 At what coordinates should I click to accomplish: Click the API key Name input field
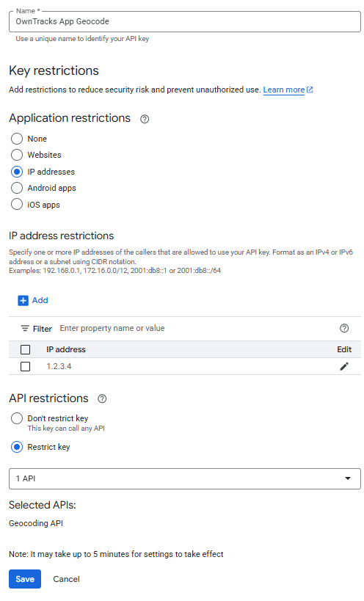(185, 21)
